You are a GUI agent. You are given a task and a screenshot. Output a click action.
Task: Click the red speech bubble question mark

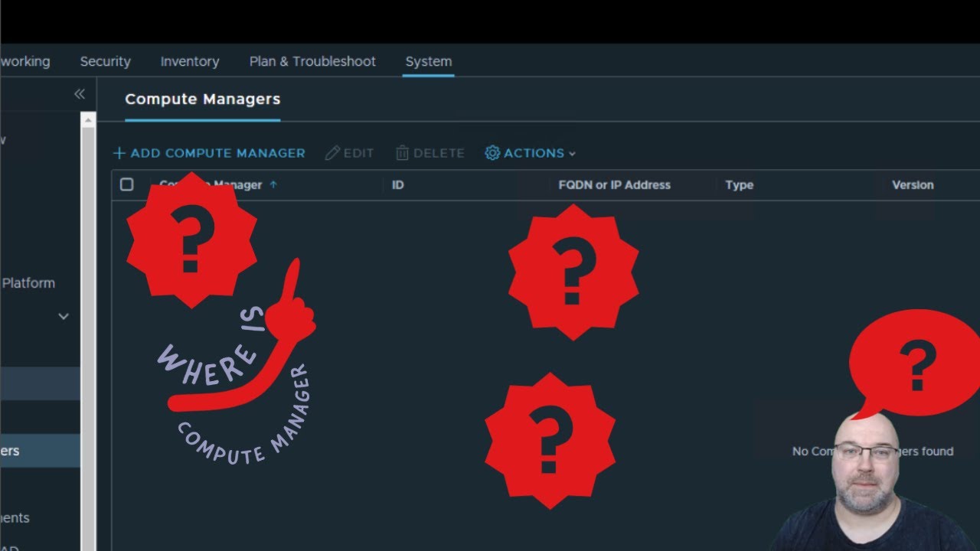point(915,364)
